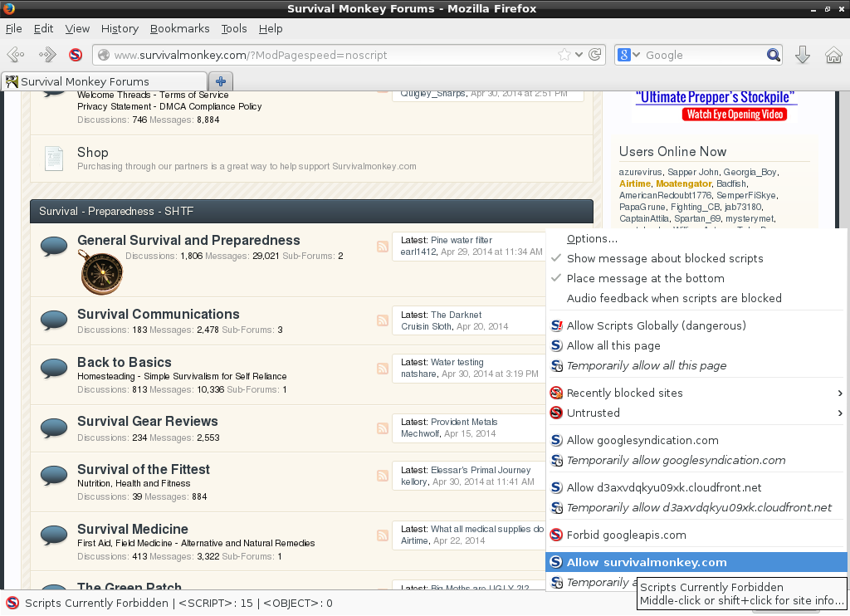
Task: Open the Back to Basics forum
Action: coord(125,362)
